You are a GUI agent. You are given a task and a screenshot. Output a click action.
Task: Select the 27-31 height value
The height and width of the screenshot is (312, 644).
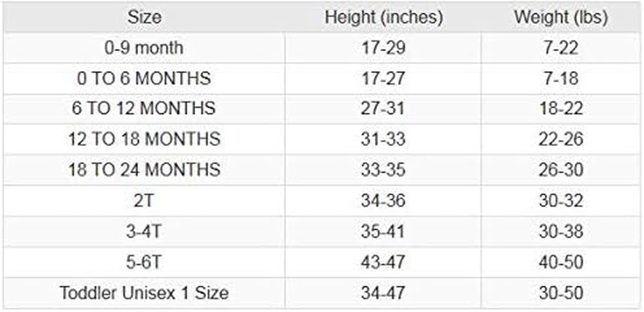tap(383, 108)
